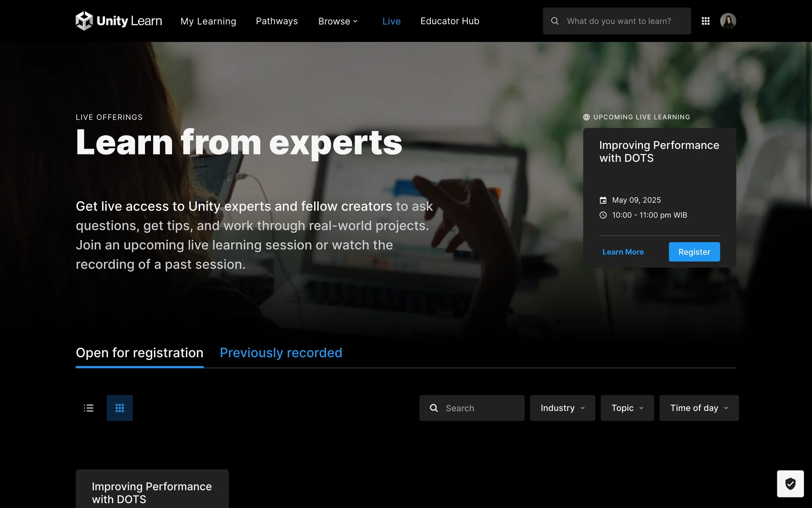Expand the Industry filter dropdown
The width and height of the screenshot is (812, 508).
point(562,408)
